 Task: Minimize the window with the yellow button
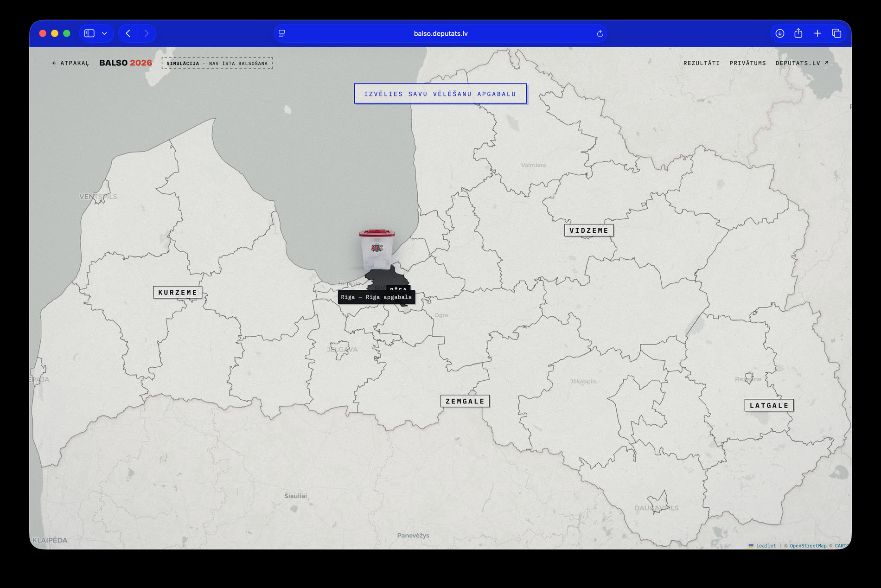point(55,33)
